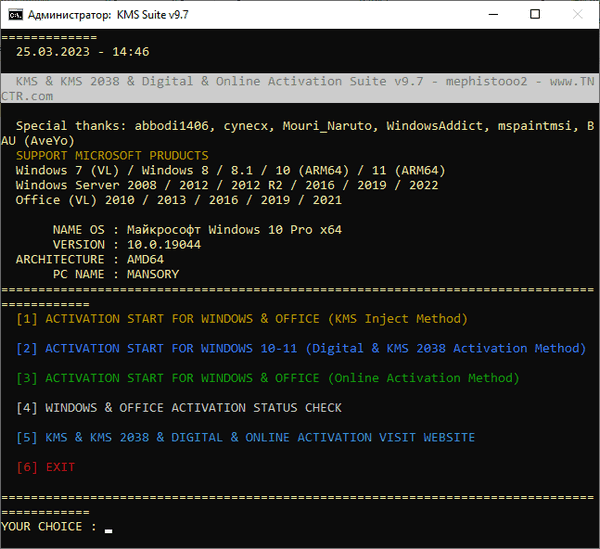Click the date 25.03.2023 - 14:46 line
The image size is (600, 549).
(82, 51)
